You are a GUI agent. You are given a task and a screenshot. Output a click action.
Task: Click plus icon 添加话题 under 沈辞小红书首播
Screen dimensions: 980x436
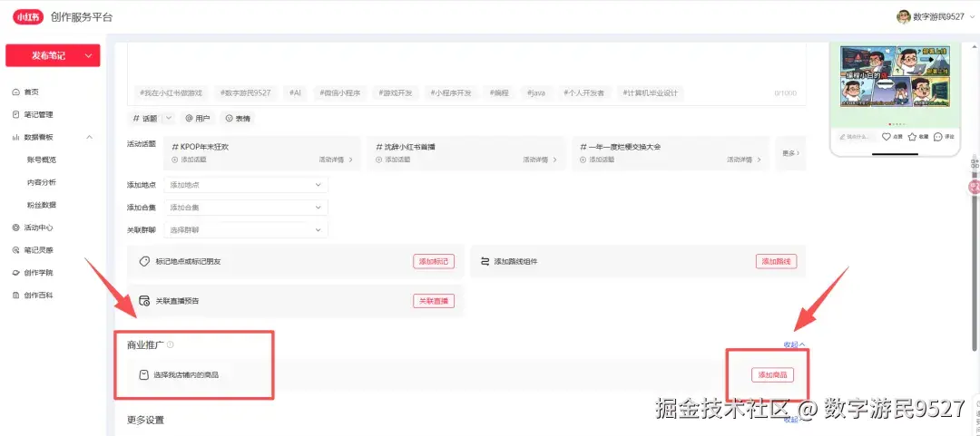point(378,160)
